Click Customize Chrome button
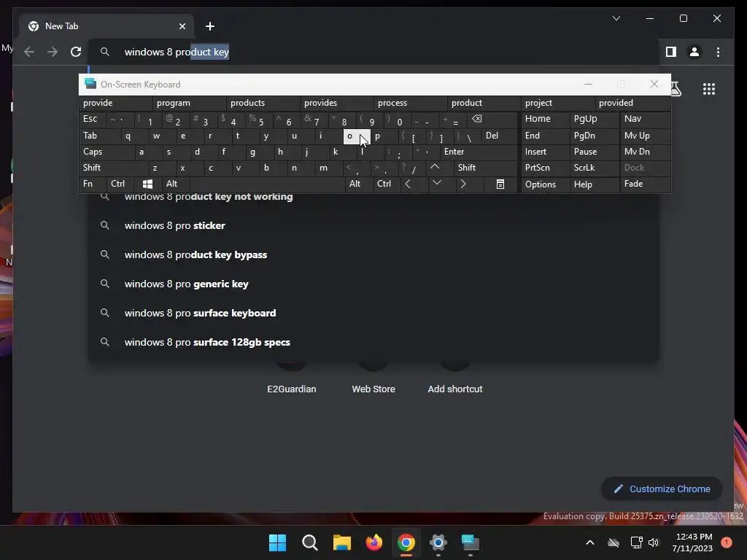 662,489
